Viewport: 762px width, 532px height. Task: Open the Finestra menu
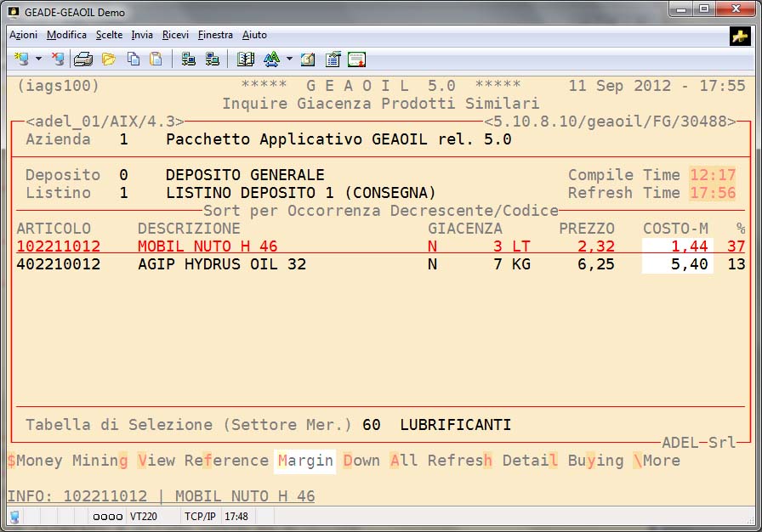(x=215, y=35)
